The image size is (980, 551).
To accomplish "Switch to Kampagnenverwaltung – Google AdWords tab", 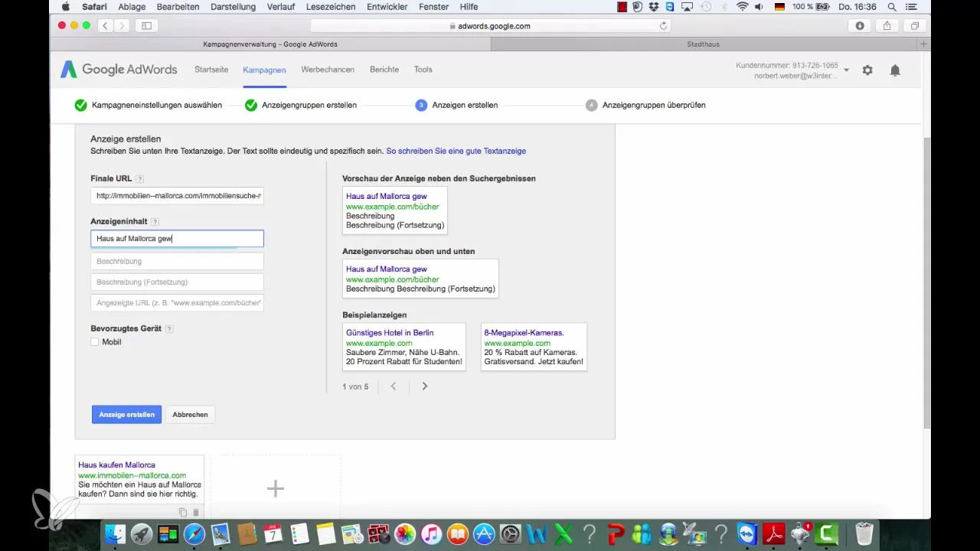I will (x=270, y=44).
